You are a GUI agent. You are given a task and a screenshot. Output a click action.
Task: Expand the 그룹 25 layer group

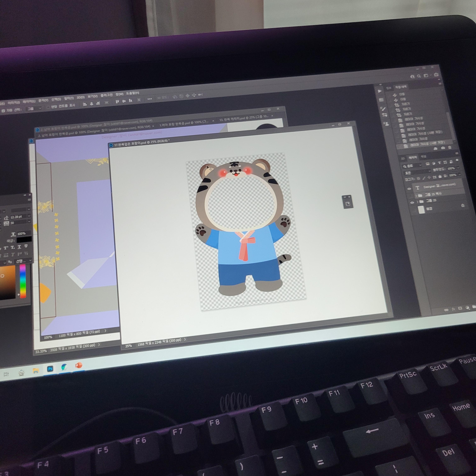417,202
